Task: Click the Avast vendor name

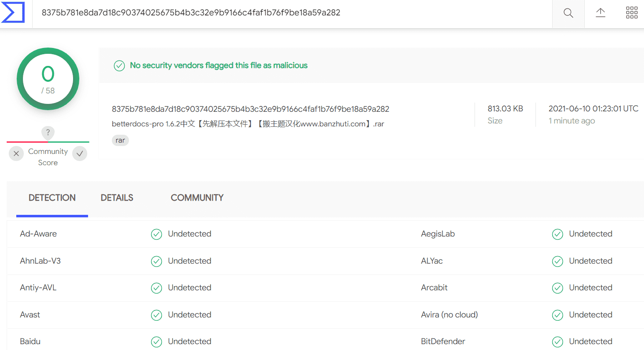Action: coord(30,315)
